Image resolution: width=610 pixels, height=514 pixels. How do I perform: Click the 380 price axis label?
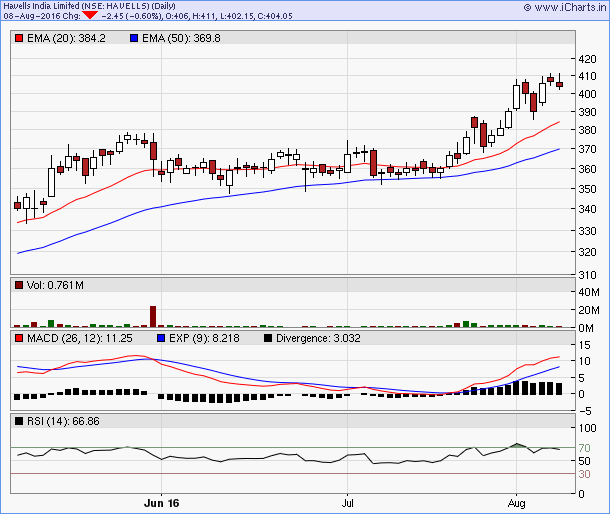[x=587, y=130]
